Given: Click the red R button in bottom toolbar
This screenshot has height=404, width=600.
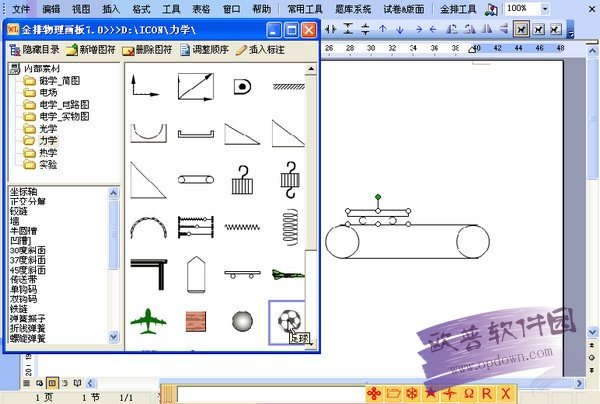Looking at the screenshot, I should point(487,393).
